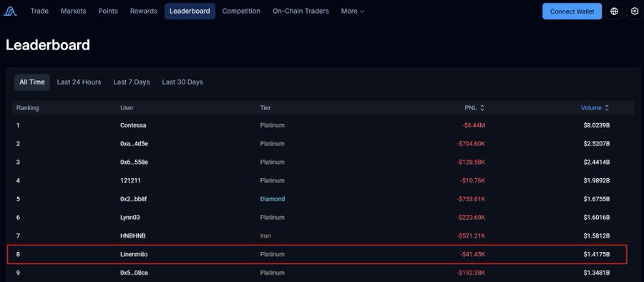Open the Competition page
Image resolution: width=644 pixels, height=282 pixels.
tap(241, 11)
